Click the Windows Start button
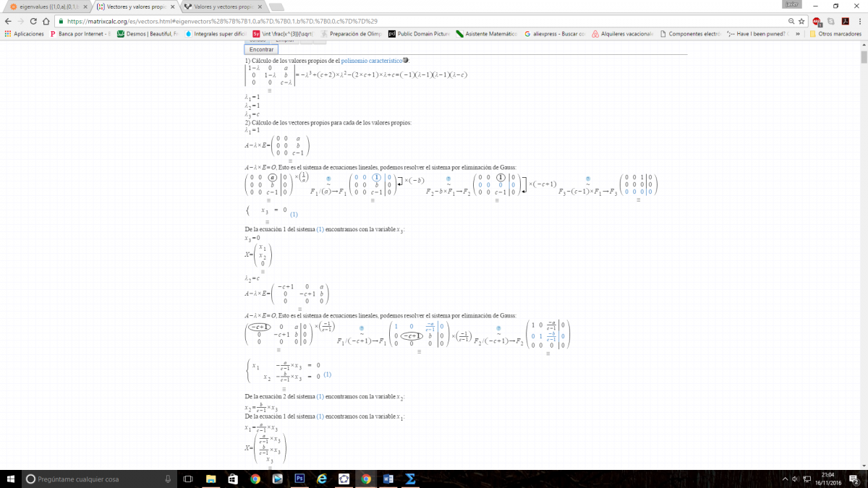Screen dimensions: 868x488 (12, 479)
